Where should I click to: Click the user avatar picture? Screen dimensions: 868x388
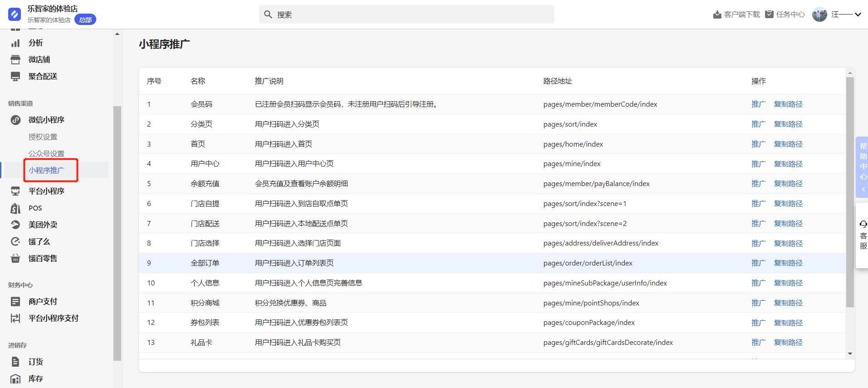click(x=819, y=15)
